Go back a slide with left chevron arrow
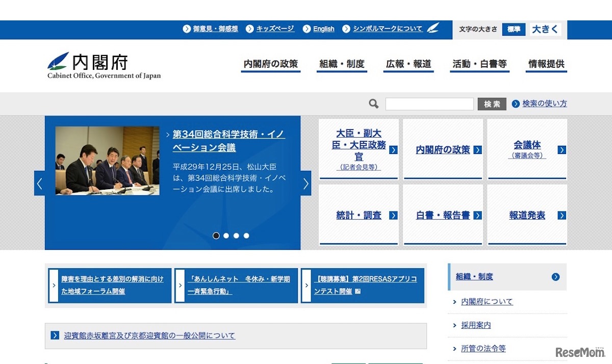Viewport: 612px width, 364px height. click(x=40, y=183)
